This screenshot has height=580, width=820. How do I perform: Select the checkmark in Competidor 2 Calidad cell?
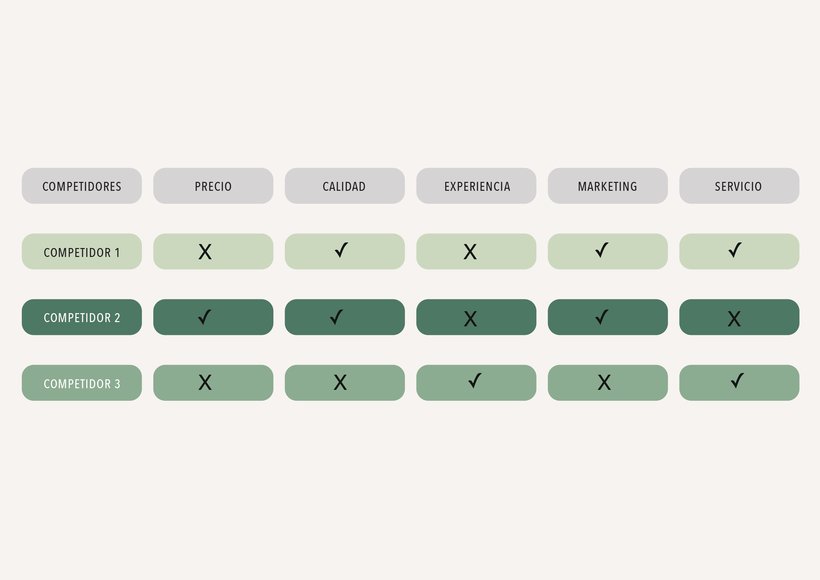pyautogui.click(x=337, y=317)
